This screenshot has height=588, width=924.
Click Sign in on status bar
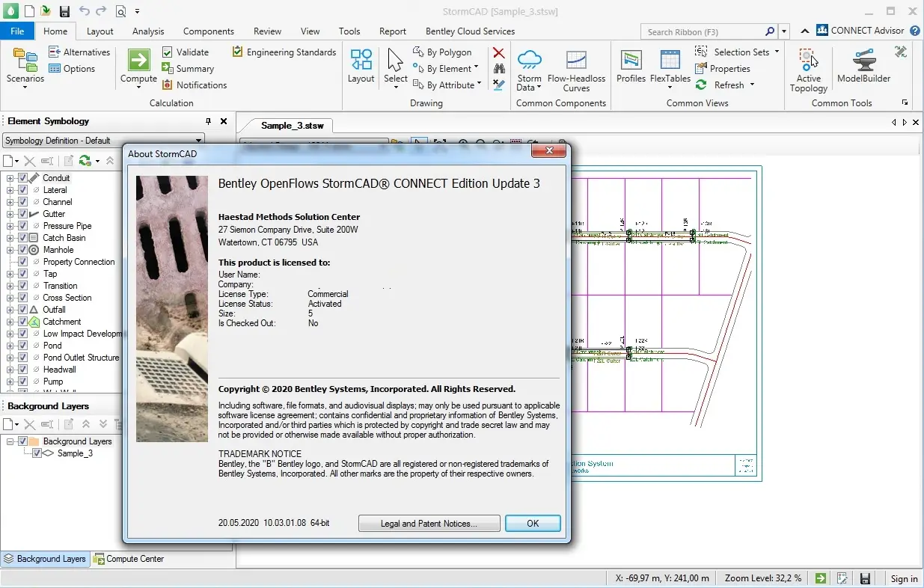pyautogui.click(x=904, y=578)
